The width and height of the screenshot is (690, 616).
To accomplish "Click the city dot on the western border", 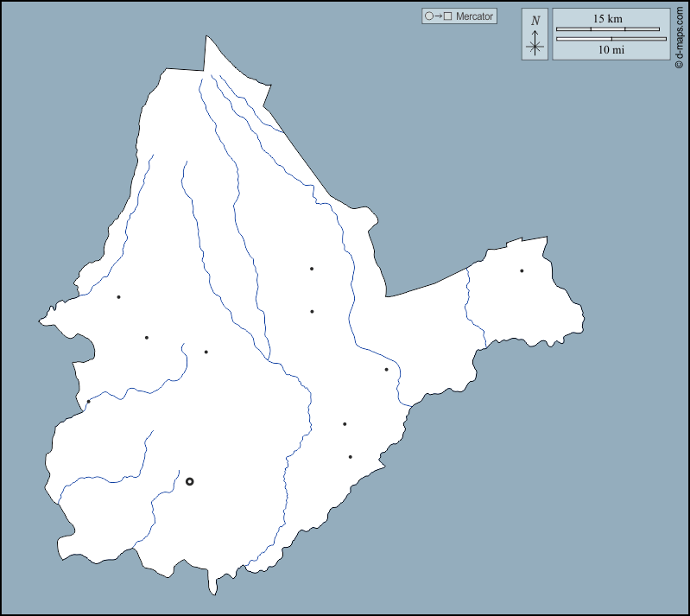I will pyautogui.click(x=88, y=401).
